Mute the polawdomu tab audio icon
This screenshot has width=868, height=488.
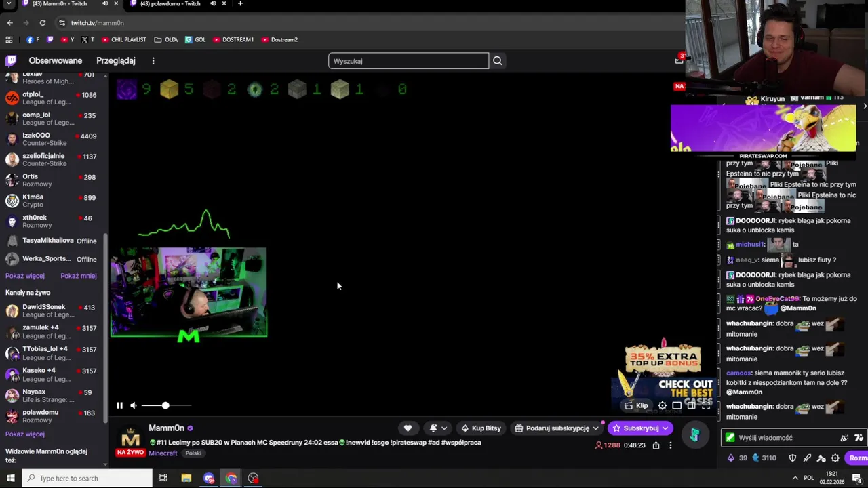pos(213,4)
